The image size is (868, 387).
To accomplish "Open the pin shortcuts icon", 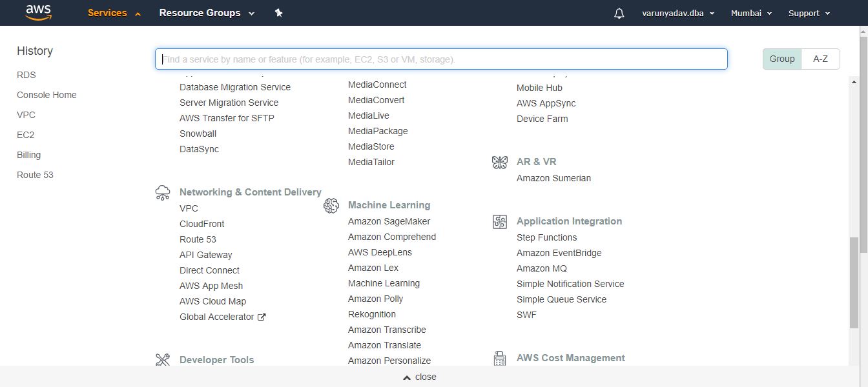I will (278, 13).
